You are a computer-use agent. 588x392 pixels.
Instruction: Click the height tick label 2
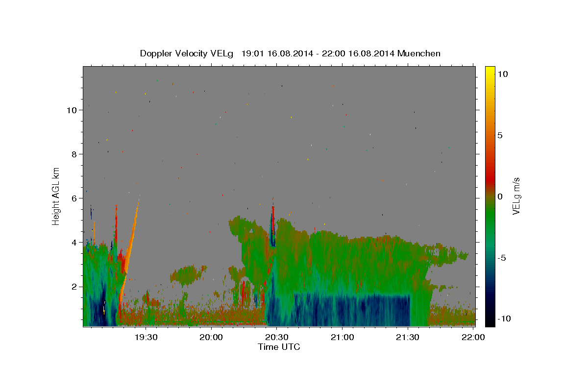[74, 287]
